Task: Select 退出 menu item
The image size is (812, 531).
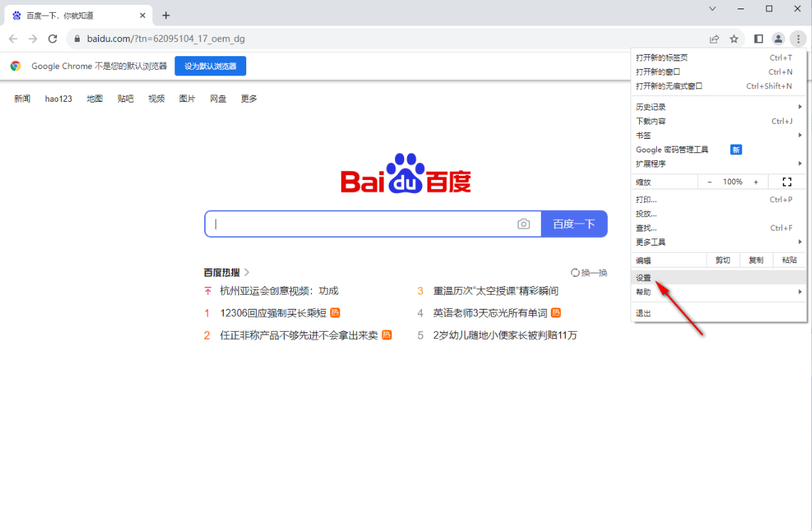Action: pos(719,313)
